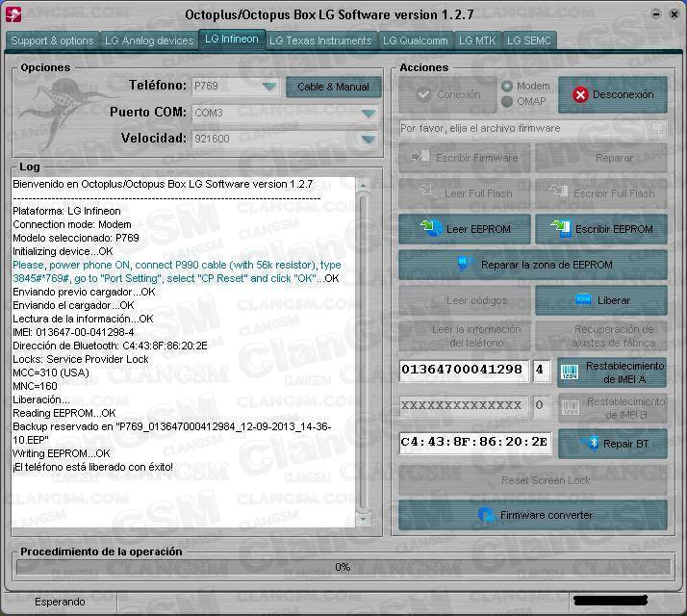Click the log line 'Writing EEPROM...OK'
This screenshot has height=616, width=687.
62,453
